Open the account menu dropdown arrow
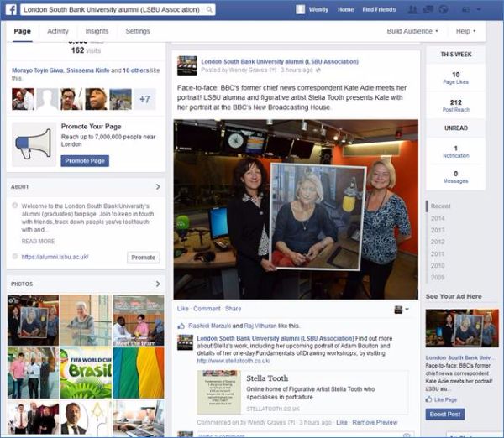The image size is (504, 438). coord(479,9)
